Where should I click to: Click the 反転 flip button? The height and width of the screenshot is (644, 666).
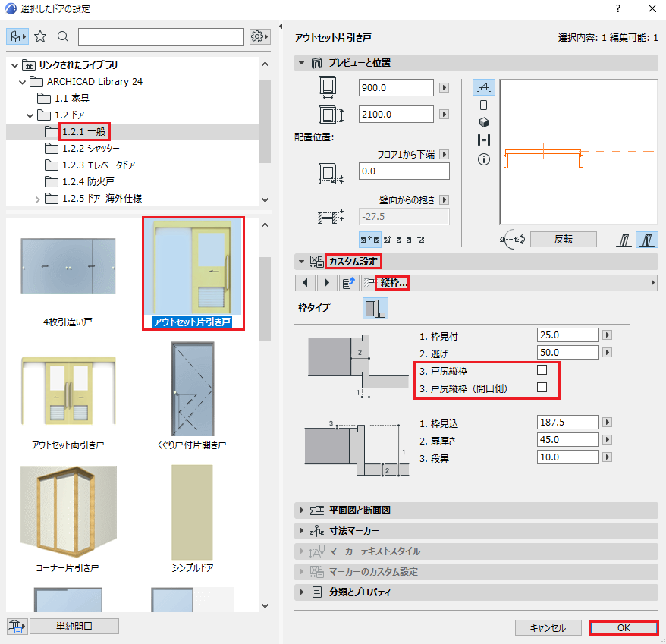[563, 240]
